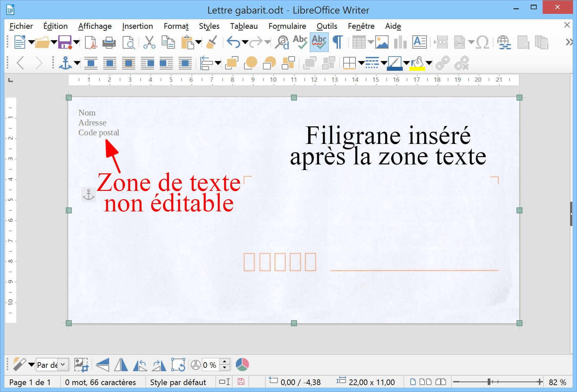Screen dimensions: 577x392
Task: Open the Édition menu
Action: click(x=56, y=26)
